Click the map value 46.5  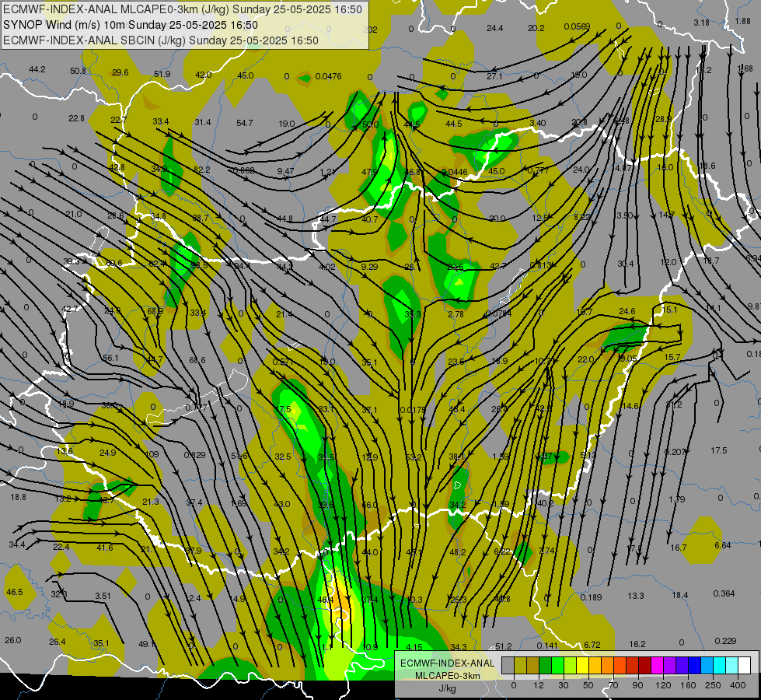[x=15, y=592]
